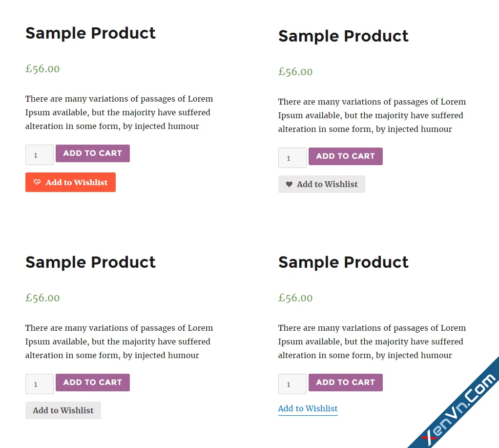Click 'ADD TO CART' on the top-right product

point(345,156)
